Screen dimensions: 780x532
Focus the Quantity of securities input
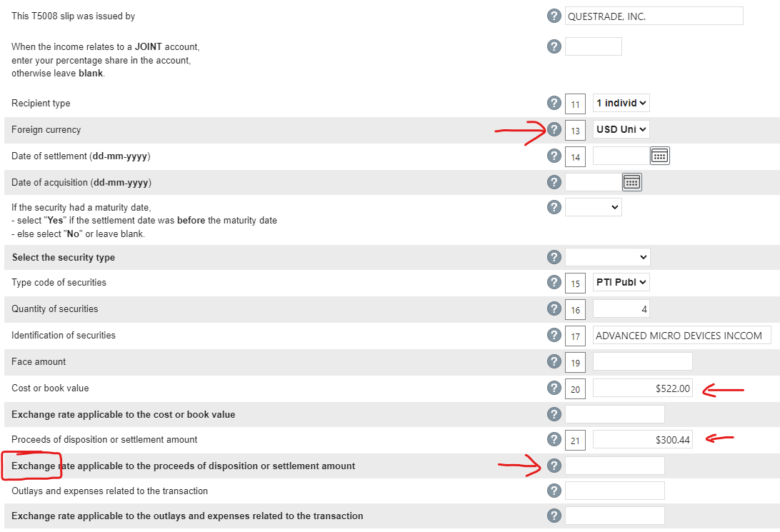click(x=621, y=309)
